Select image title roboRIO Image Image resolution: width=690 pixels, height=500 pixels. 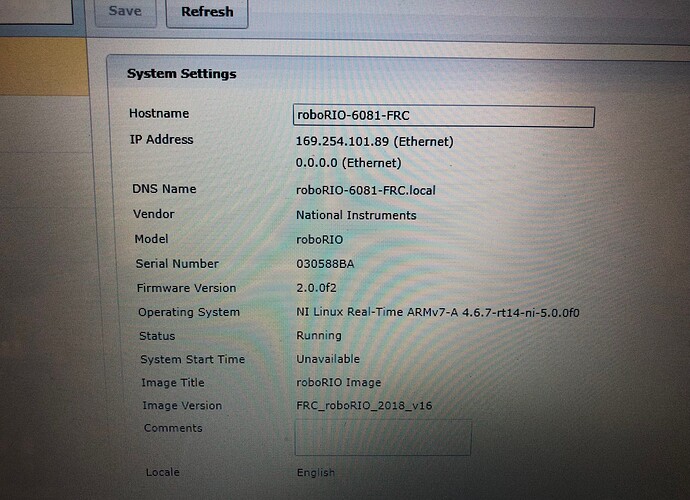pyautogui.click(x=339, y=382)
